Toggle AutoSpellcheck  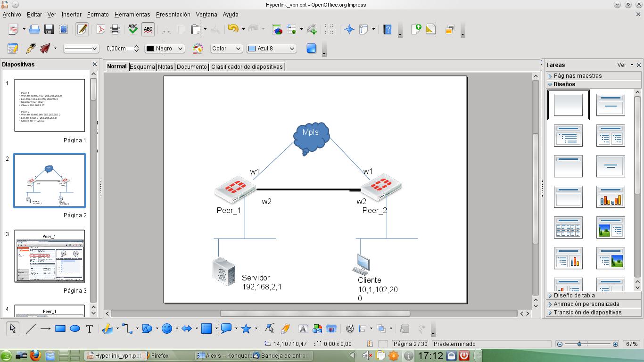pos(148,30)
